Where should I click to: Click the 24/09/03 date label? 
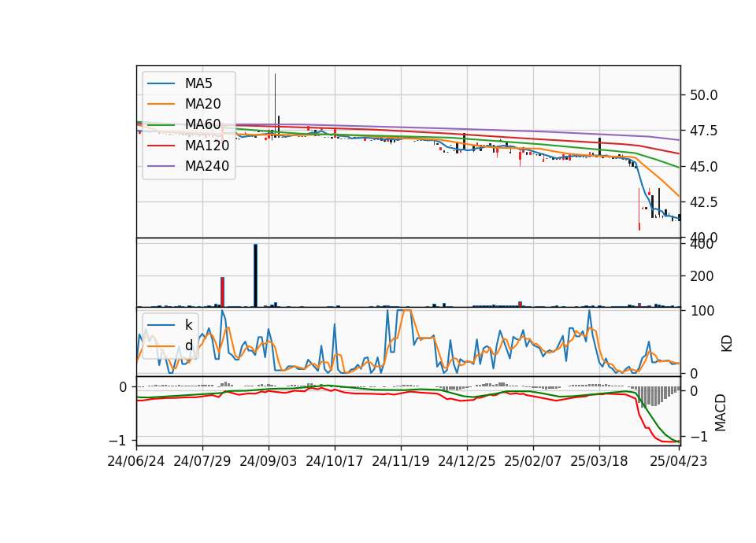268,461
